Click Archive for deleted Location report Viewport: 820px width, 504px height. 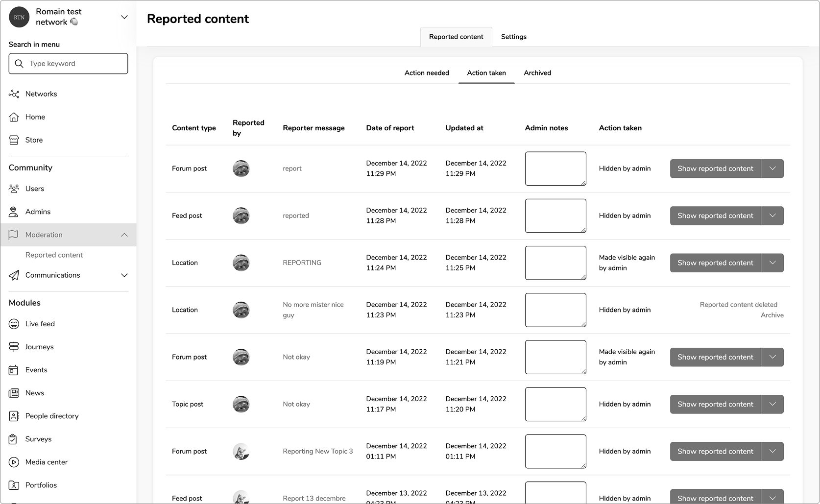pyautogui.click(x=772, y=315)
